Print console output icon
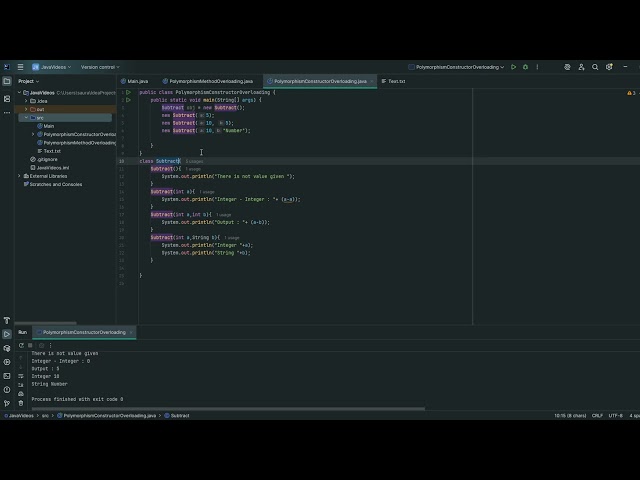Viewport: 640px width, 480px height. click(x=21, y=394)
